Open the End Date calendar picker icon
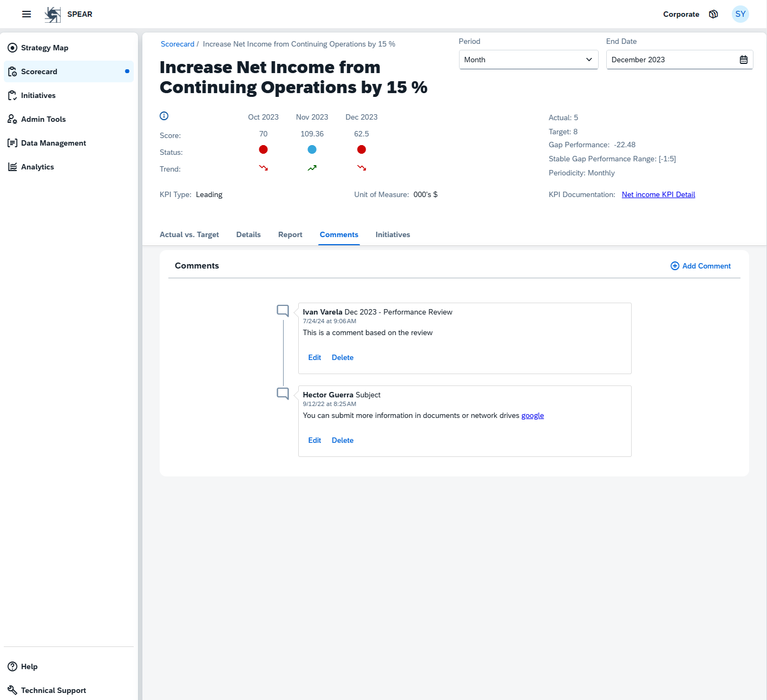 point(743,60)
